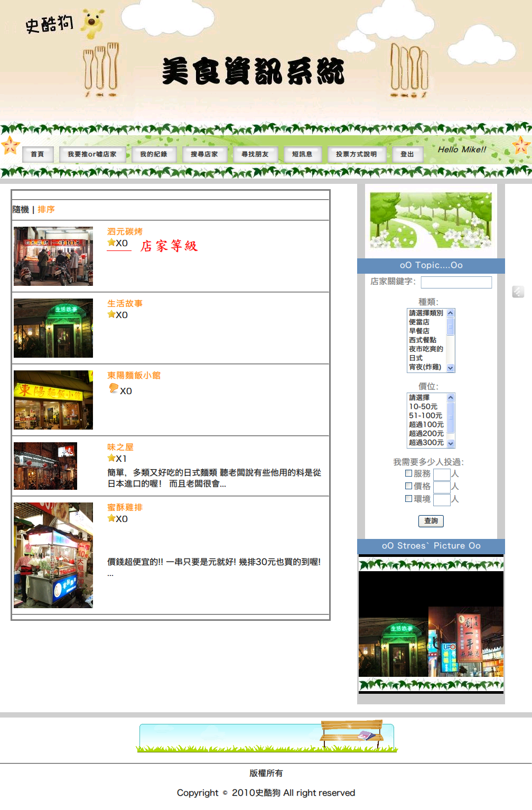This screenshot has width=532, height=810.
Task: Click the dog mascot logo icon
Action: [92, 24]
